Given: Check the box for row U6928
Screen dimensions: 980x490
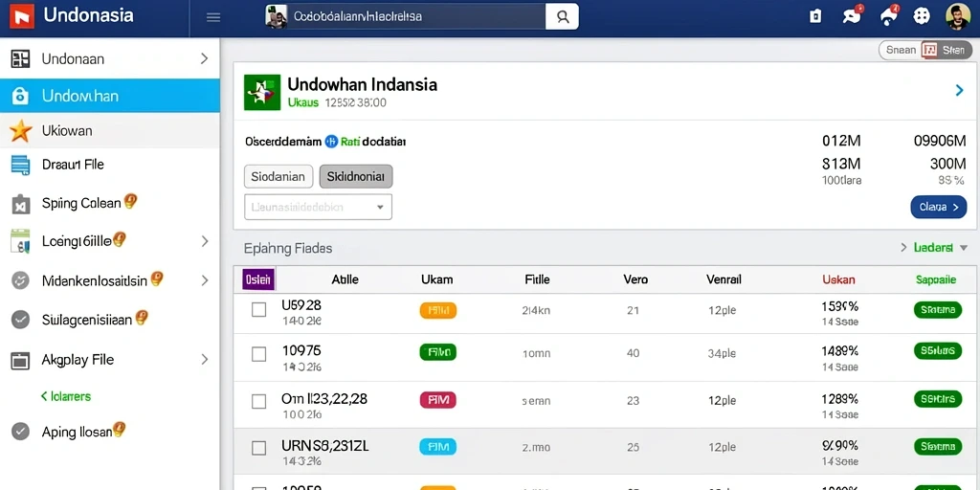Looking at the screenshot, I should tap(258, 309).
